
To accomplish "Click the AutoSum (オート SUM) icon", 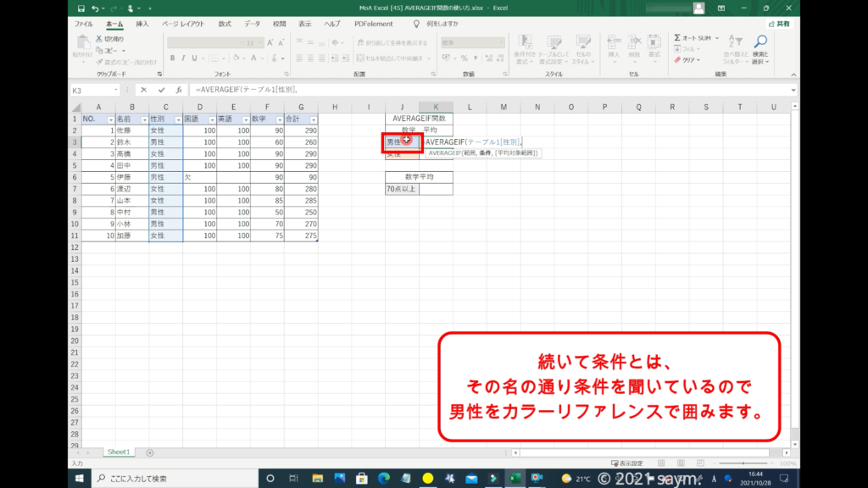I will point(678,38).
